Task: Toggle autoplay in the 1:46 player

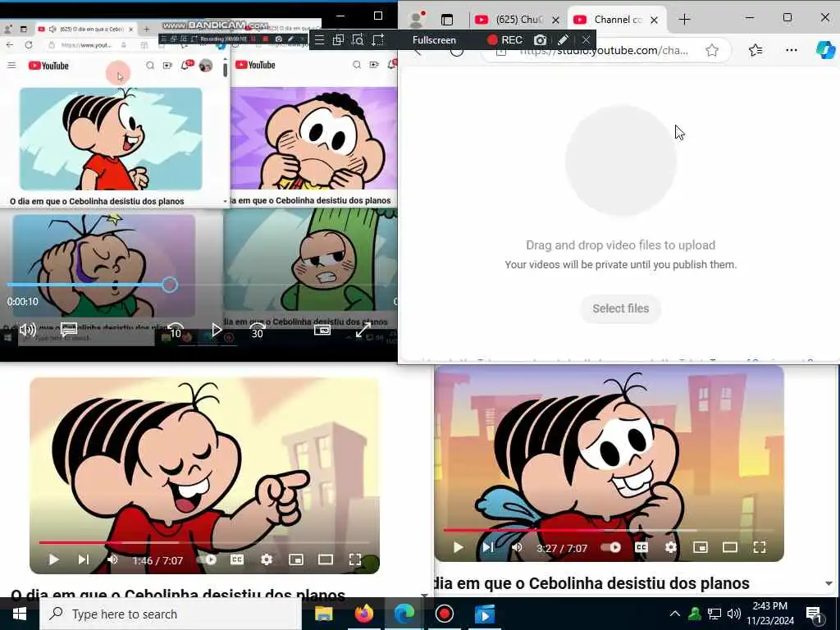Action: point(207,559)
